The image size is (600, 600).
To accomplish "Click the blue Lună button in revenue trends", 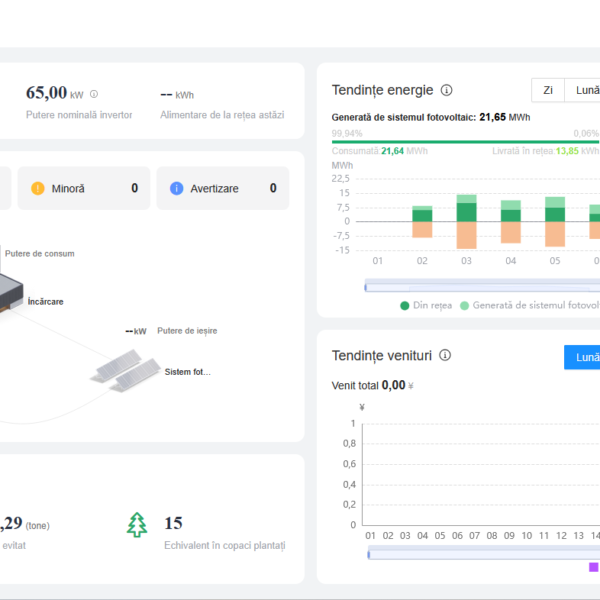I will 582,357.
